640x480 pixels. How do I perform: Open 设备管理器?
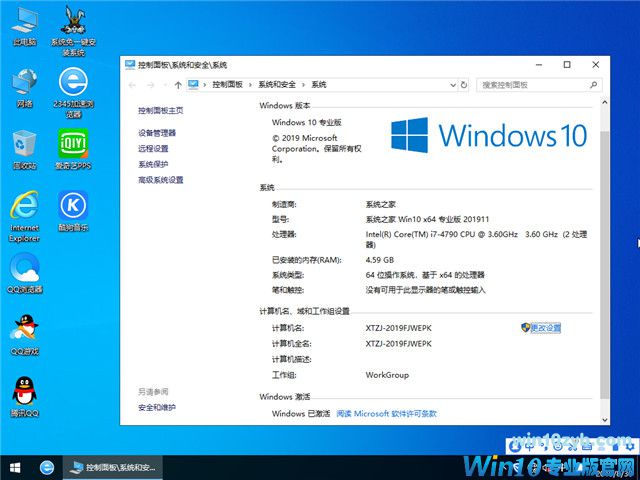157,133
